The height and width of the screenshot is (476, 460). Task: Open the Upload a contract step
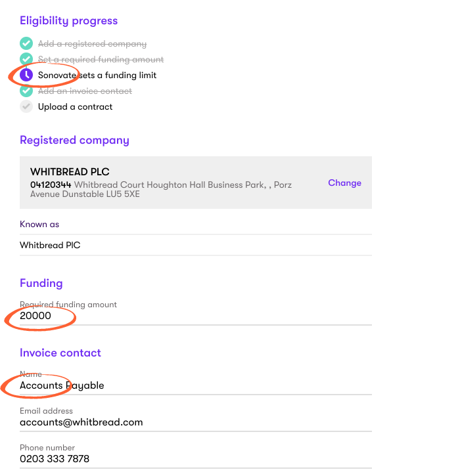pos(75,106)
